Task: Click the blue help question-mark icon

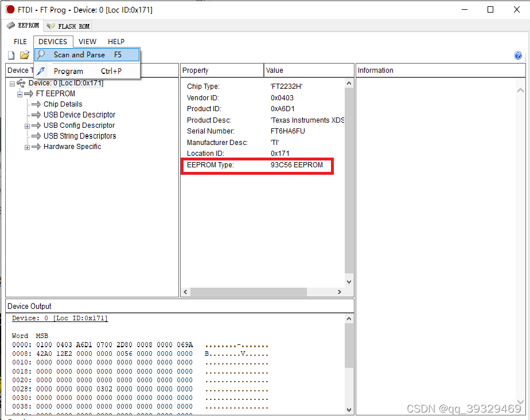Action: pos(518,56)
